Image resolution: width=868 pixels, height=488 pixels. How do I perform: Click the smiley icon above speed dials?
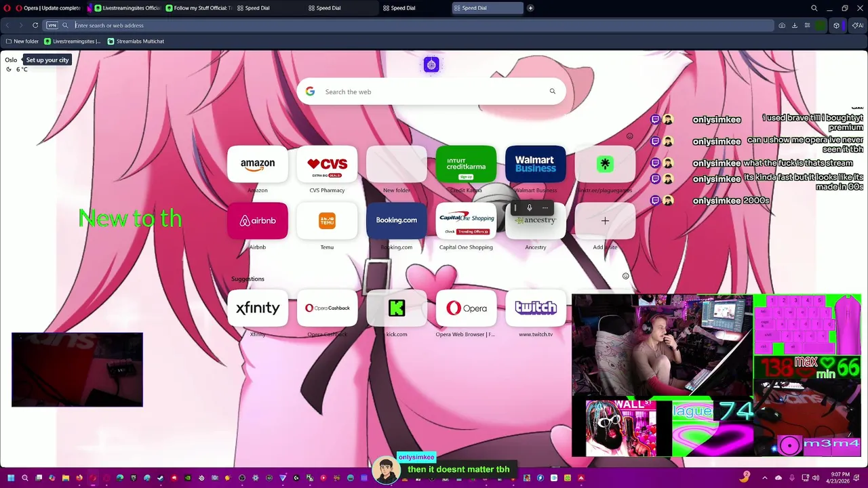tap(629, 136)
